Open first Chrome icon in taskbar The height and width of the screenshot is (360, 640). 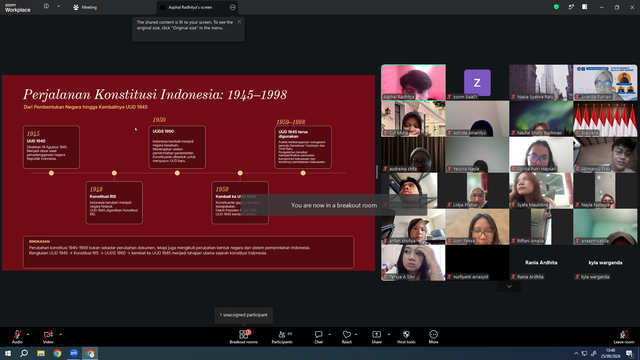(x=57, y=353)
